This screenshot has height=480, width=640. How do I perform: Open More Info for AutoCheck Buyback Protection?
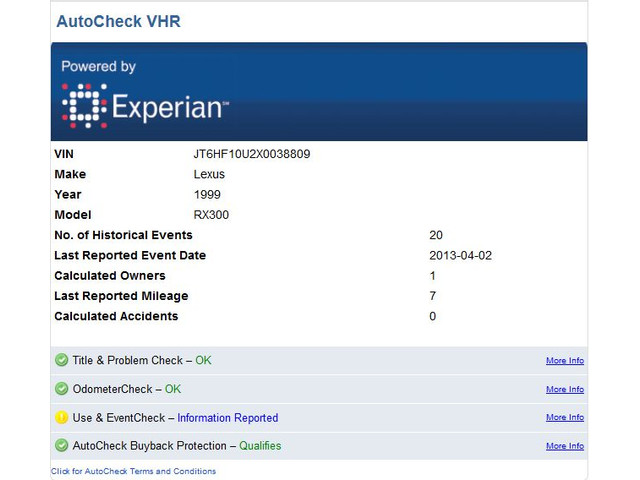coord(565,446)
